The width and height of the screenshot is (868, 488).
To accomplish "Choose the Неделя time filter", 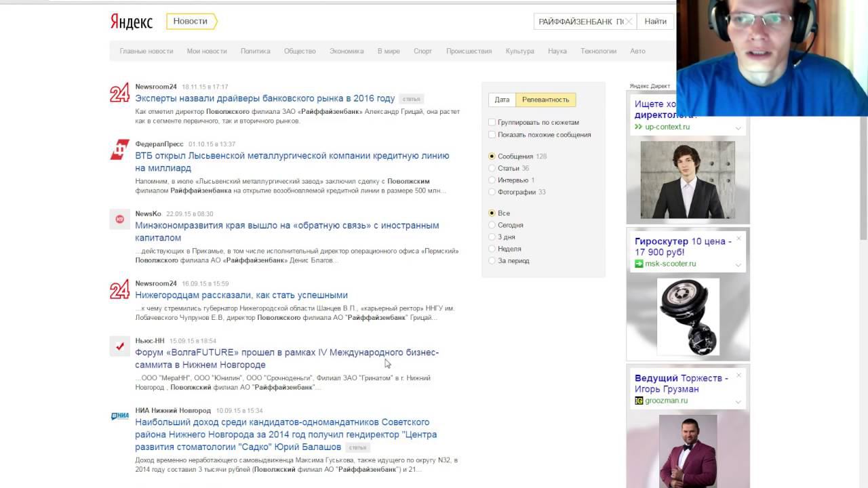I will (492, 249).
